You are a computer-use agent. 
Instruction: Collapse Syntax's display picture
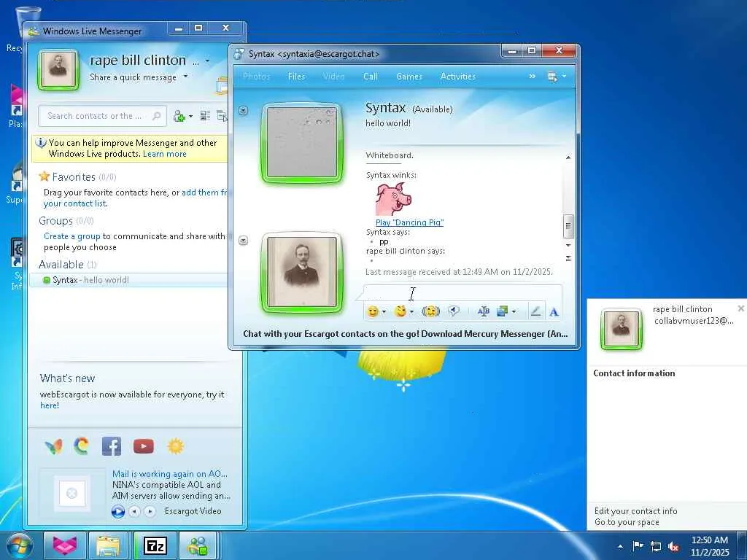click(243, 111)
